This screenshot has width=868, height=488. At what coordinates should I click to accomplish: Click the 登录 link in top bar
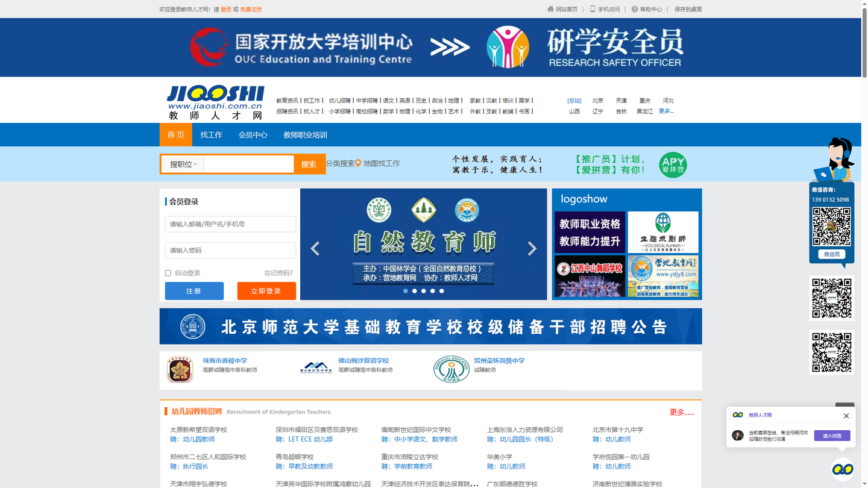pos(226,9)
